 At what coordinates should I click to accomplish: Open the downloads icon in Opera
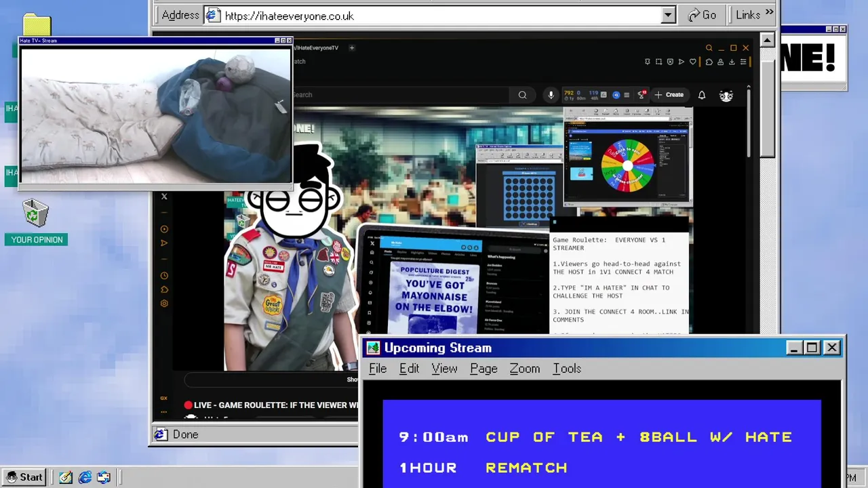coord(732,62)
